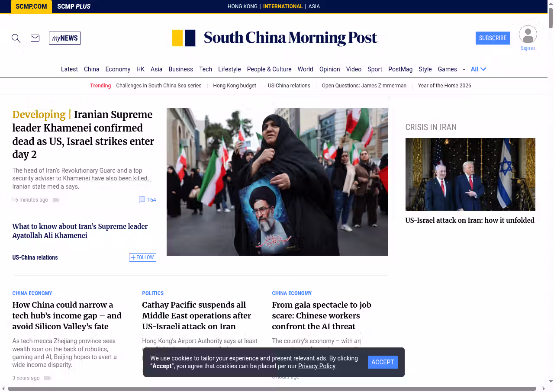Click the newsletter envelope icon

pos(35,38)
